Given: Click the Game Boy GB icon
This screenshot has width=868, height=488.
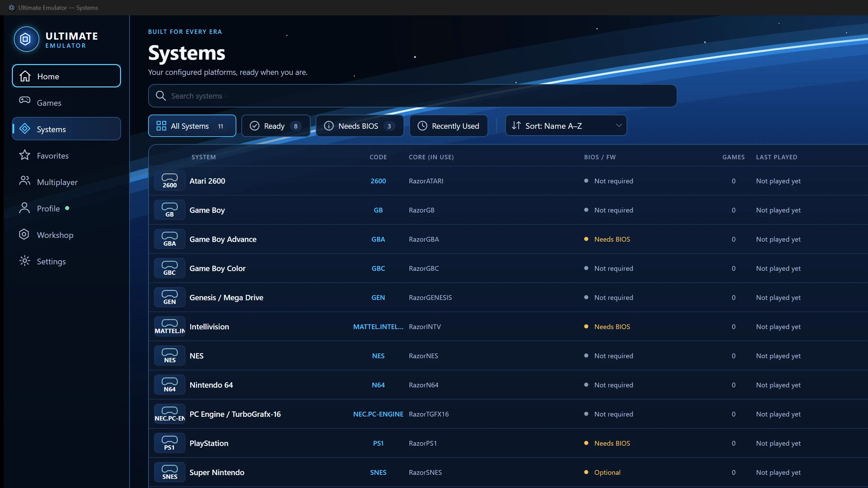Looking at the screenshot, I should 170,210.
